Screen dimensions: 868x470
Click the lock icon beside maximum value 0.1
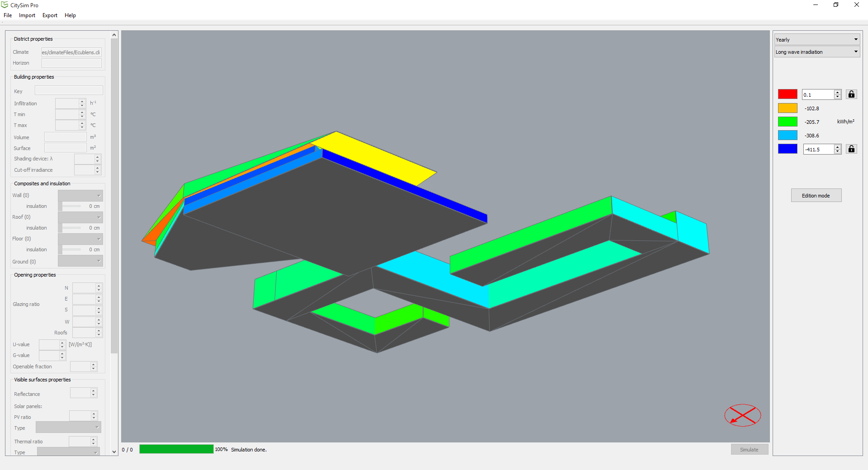point(851,94)
